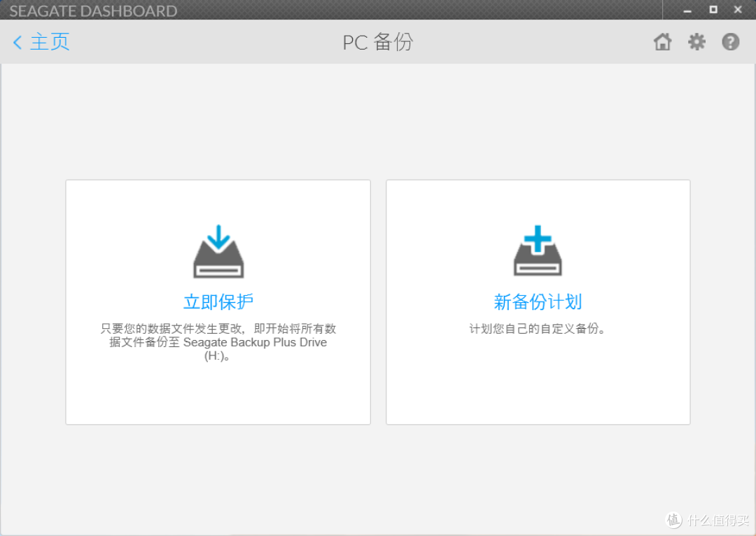Click the 新备份计划 plus drive icon

538,251
